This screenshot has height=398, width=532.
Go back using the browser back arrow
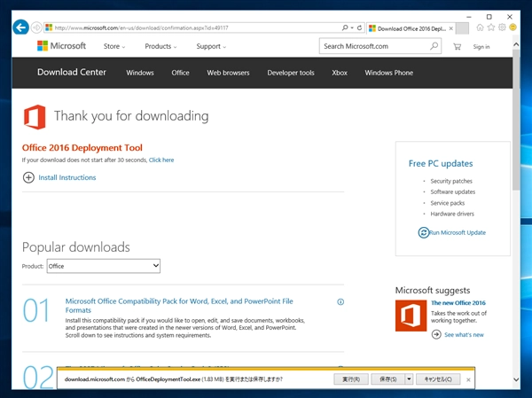tap(20, 27)
